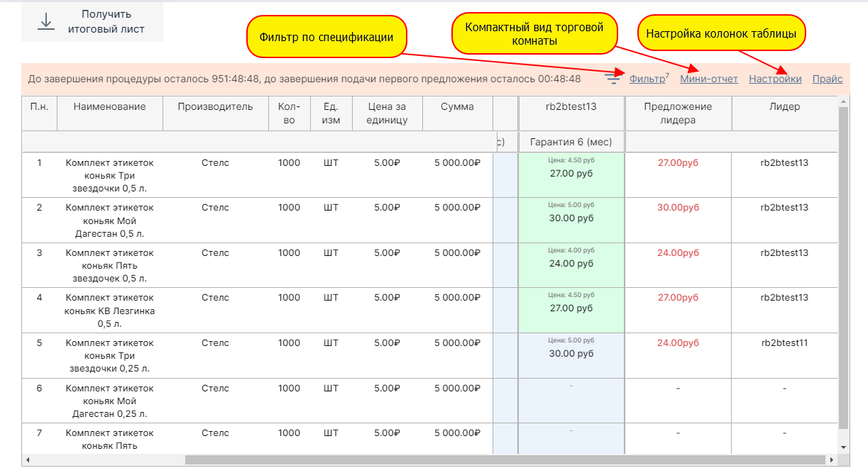This screenshot has width=868, height=468.
Task: Click the vertical scrollbar down arrow
Action: pos(843,447)
